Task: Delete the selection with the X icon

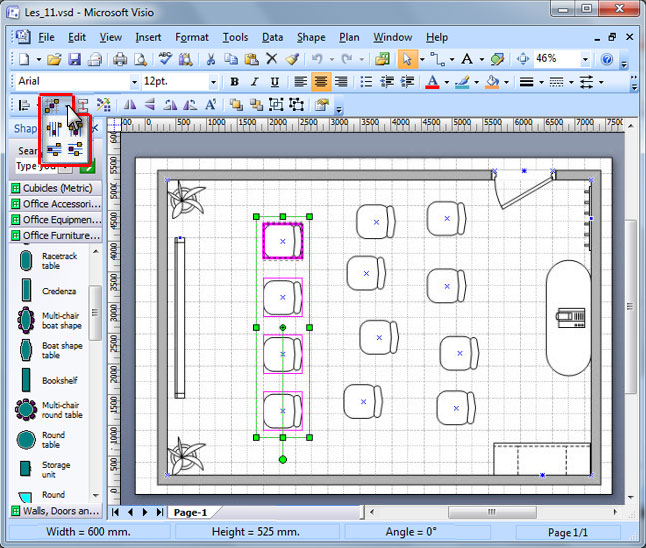Action: [271, 59]
